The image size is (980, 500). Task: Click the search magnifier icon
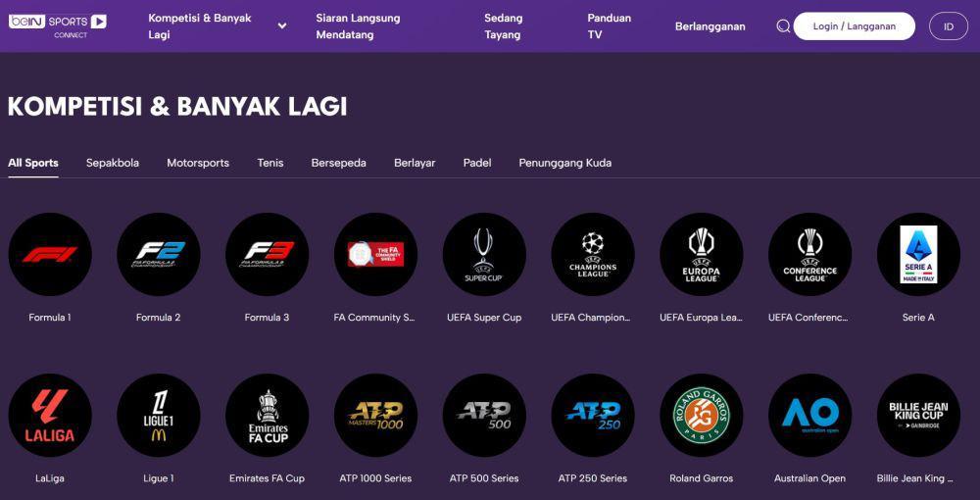click(x=783, y=26)
